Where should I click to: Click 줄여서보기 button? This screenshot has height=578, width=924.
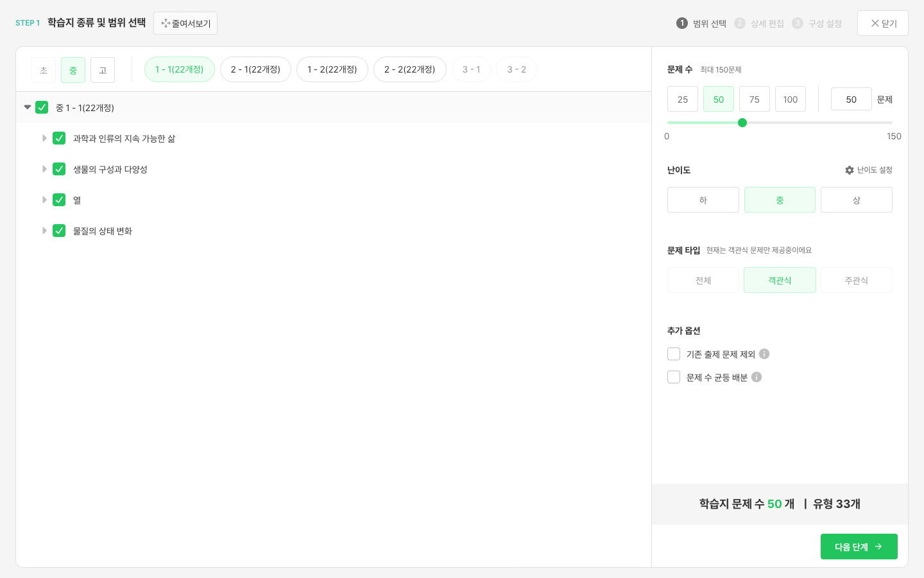pos(185,23)
